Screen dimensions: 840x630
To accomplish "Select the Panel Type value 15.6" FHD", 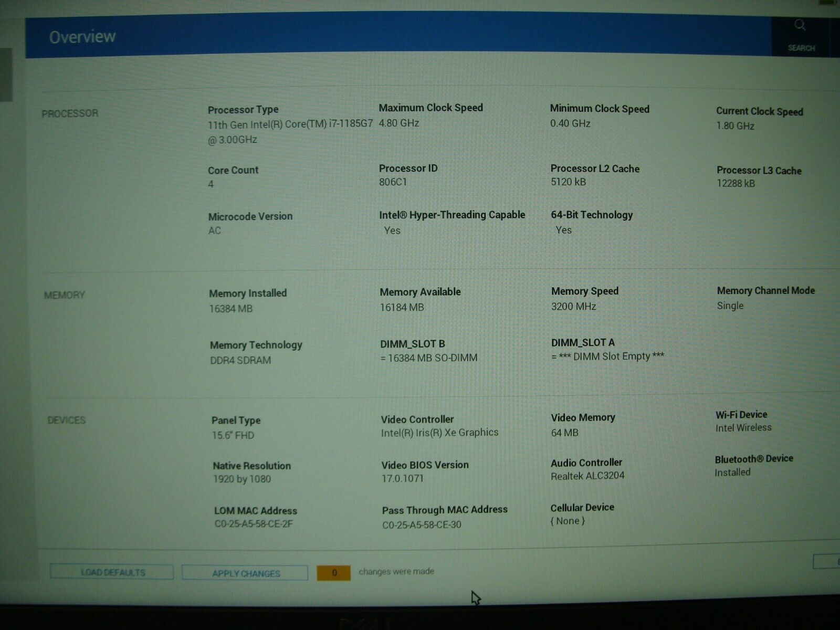I will click(x=233, y=435).
